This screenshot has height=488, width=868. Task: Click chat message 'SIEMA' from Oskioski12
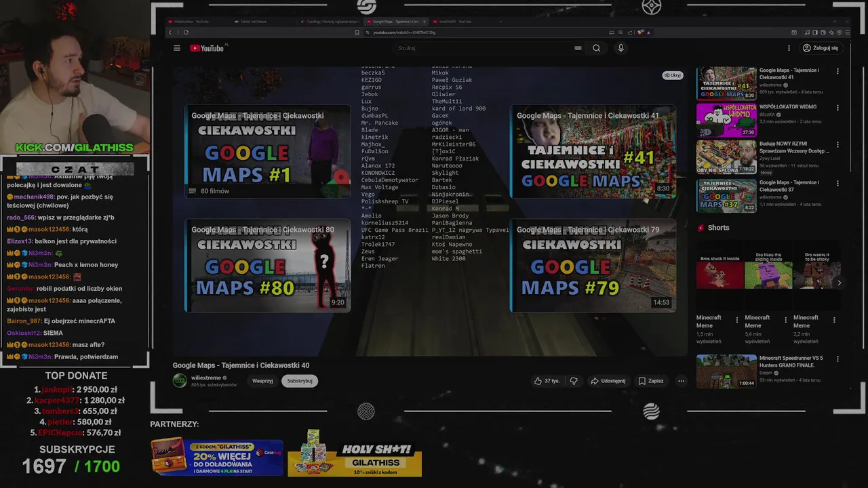pyautogui.click(x=53, y=333)
